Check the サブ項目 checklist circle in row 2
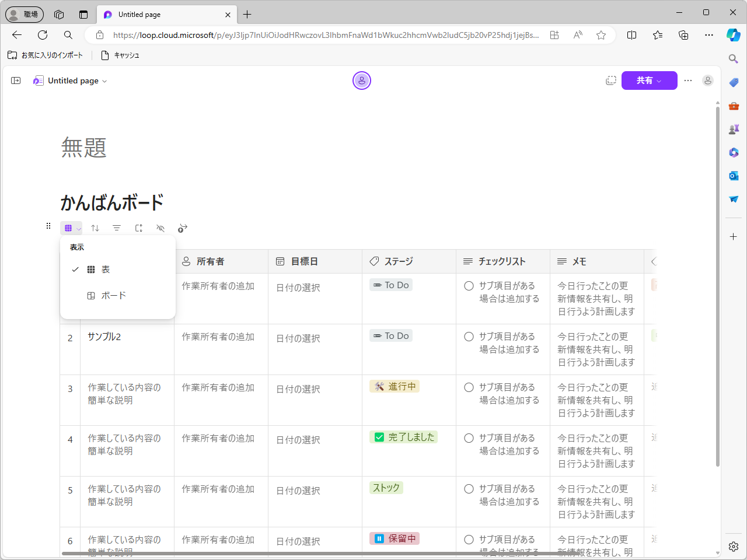The image size is (747, 560). pyautogui.click(x=469, y=335)
